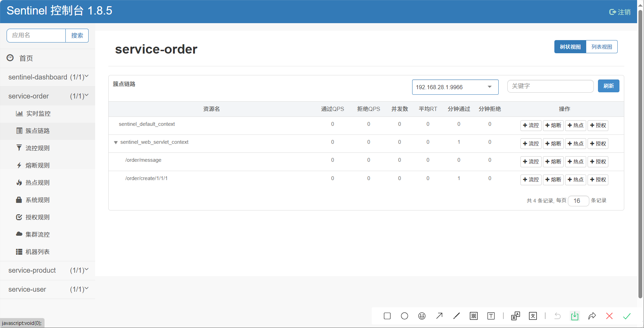
Task: Open machine IP dropdown 192.168.28.1:9966
Action: tap(455, 87)
